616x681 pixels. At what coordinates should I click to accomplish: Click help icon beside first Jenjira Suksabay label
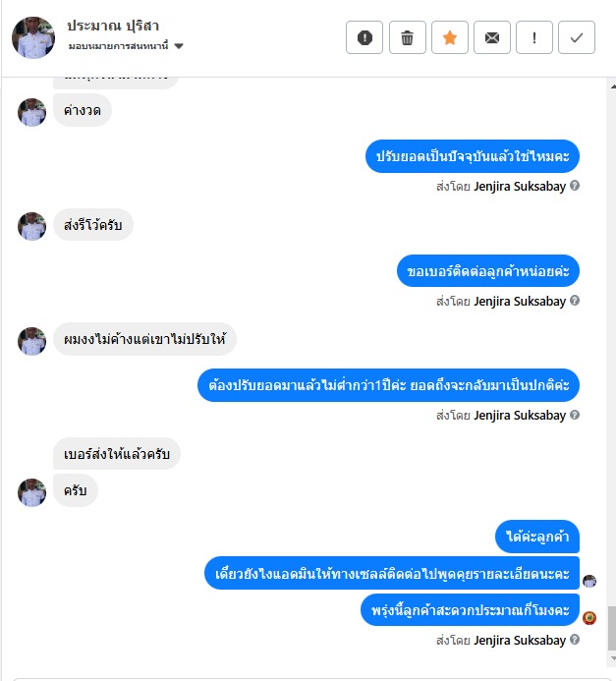coord(575,186)
